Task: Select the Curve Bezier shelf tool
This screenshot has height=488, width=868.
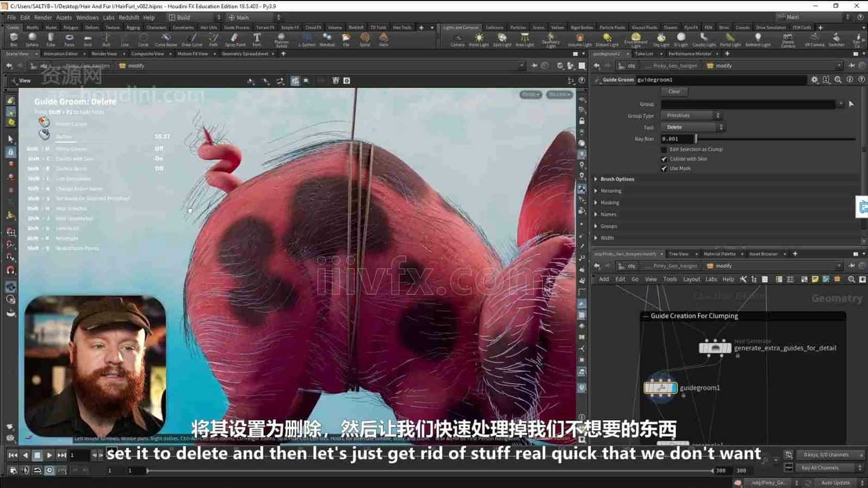Action: tap(166, 40)
